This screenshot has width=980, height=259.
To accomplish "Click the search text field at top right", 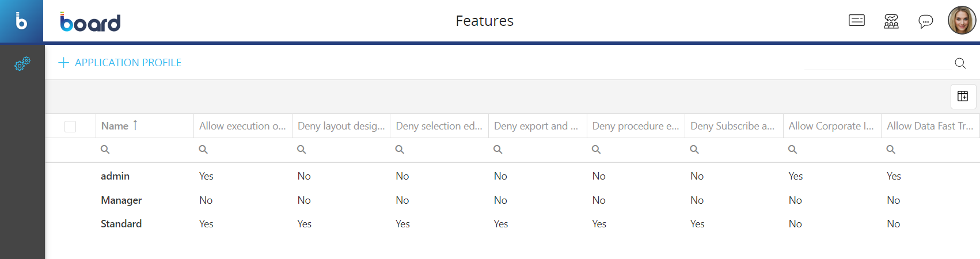I will [x=877, y=63].
